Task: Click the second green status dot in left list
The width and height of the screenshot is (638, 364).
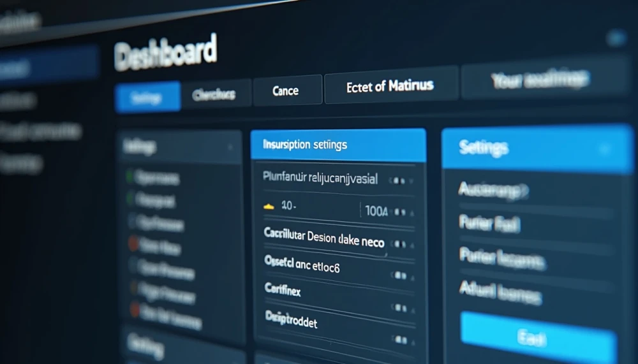Action: [x=130, y=198]
